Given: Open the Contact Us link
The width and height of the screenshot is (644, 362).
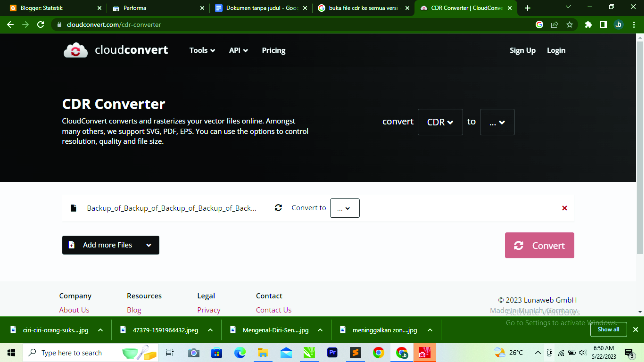Looking at the screenshot, I should click(274, 310).
